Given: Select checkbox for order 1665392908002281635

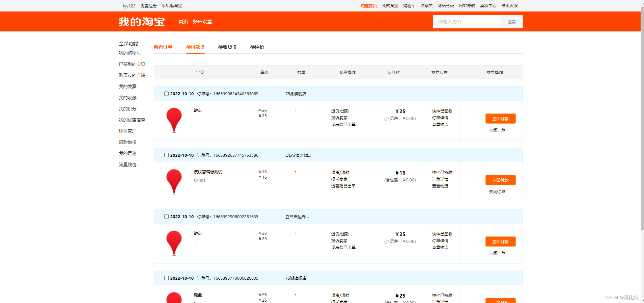Looking at the screenshot, I should (x=166, y=217).
